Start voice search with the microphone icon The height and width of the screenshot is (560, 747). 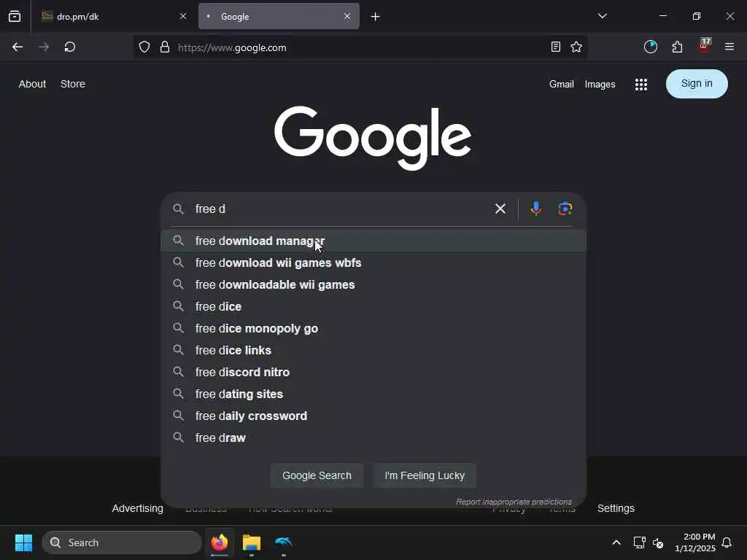coord(536,209)
